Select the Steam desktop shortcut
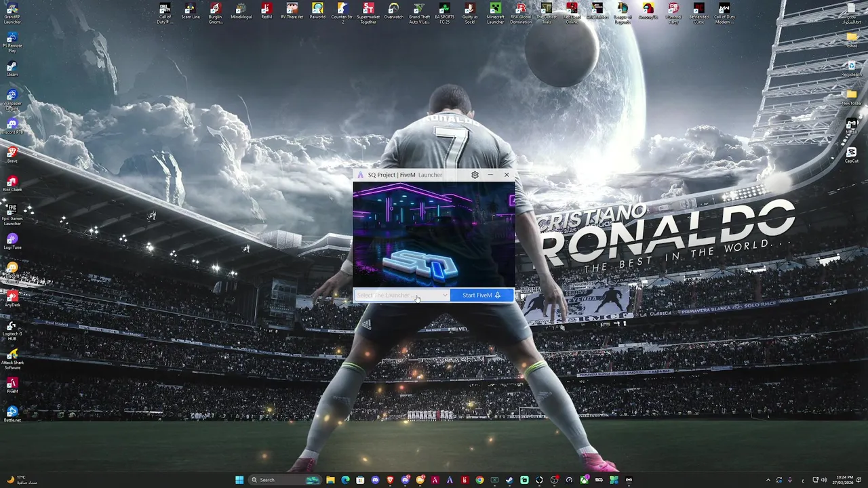 click(12, 69)
